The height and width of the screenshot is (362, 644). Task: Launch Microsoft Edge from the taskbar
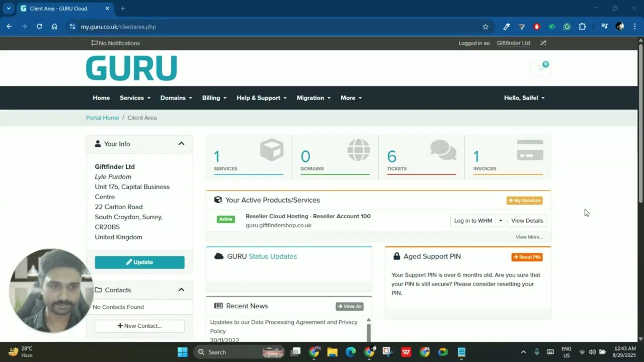click(x=351, y=352)
